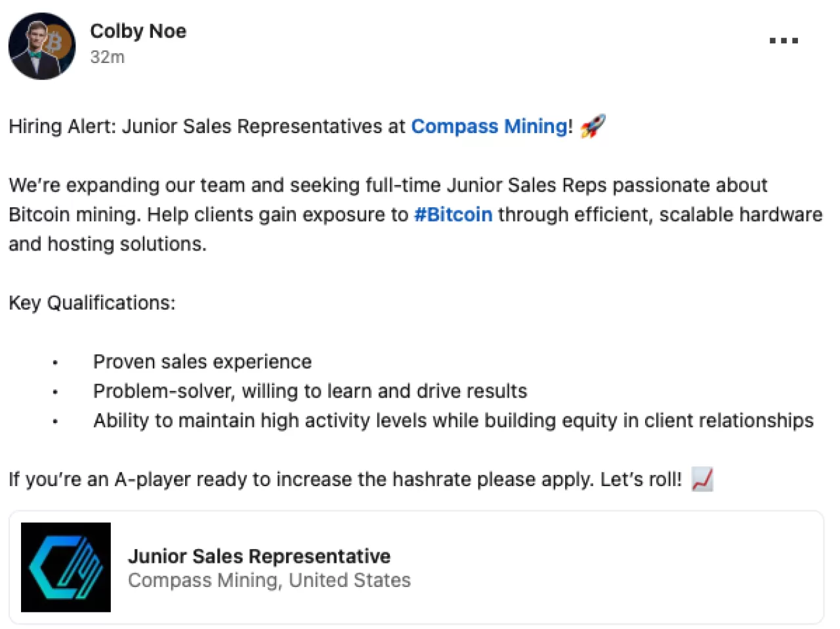Open the Compass Mining logo in job card
The width and height of the screenshot is (840, 629).
[x=66, y=567]
